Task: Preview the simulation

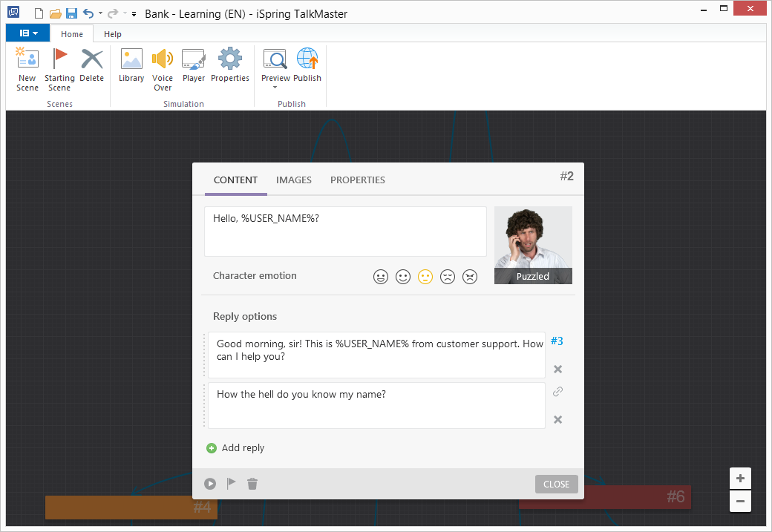Action: pos(275,65)
